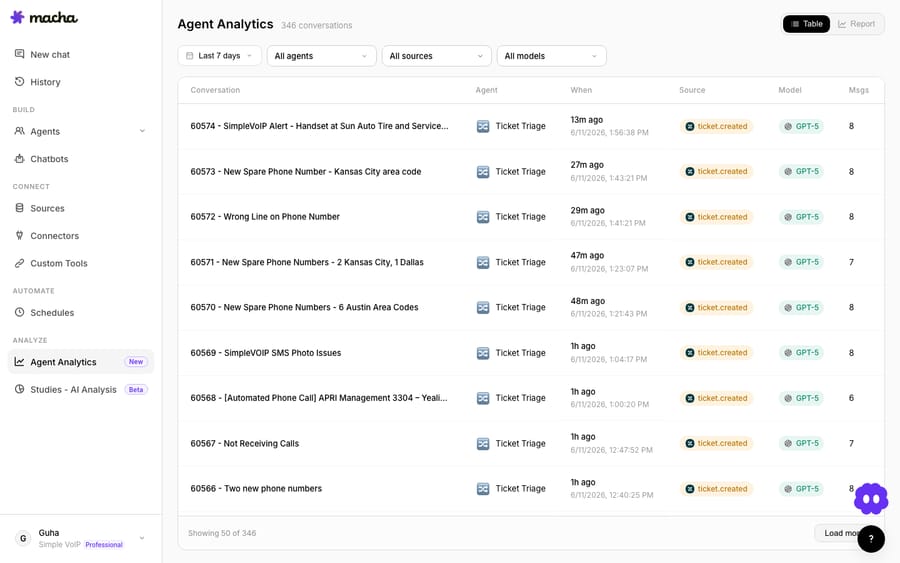The width and height of the screenshot is (900, 563).
Task: Click the GPT-5 model icon for 60571
Action: pyautogui.click(x=788, y=262)
